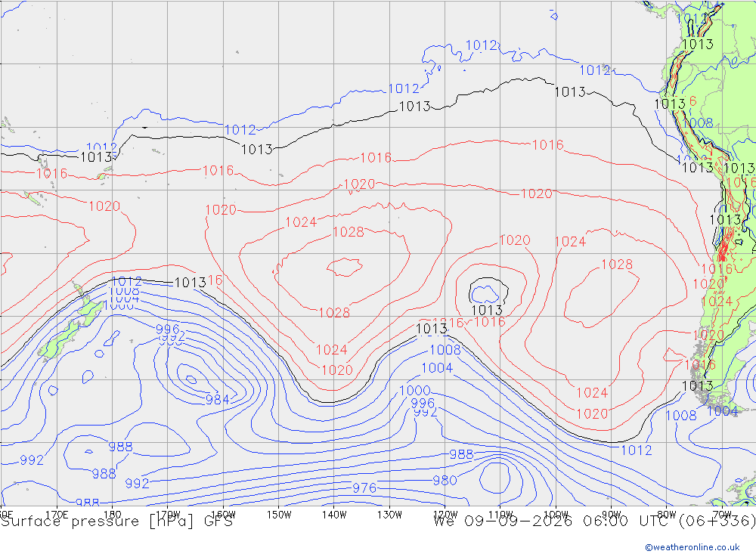Click the 120W longitude label

pyautogui.click(x=445, y=515)
